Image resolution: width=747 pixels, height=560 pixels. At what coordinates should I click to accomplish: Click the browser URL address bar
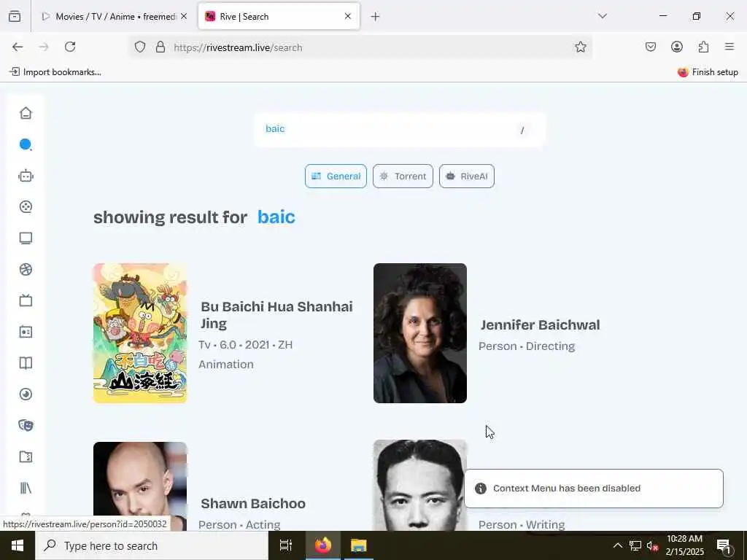point(362,47)
